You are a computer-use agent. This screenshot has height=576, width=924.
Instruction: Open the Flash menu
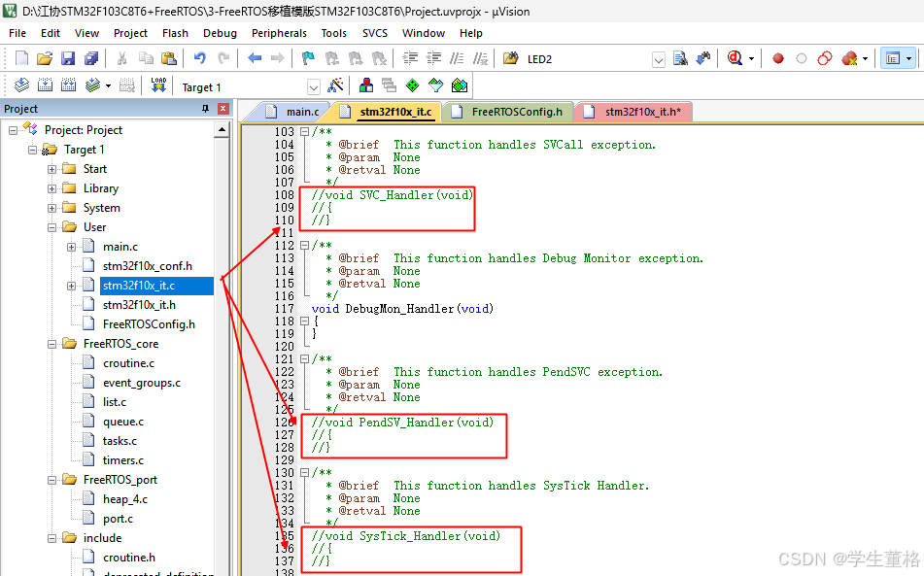click(175, 33)
